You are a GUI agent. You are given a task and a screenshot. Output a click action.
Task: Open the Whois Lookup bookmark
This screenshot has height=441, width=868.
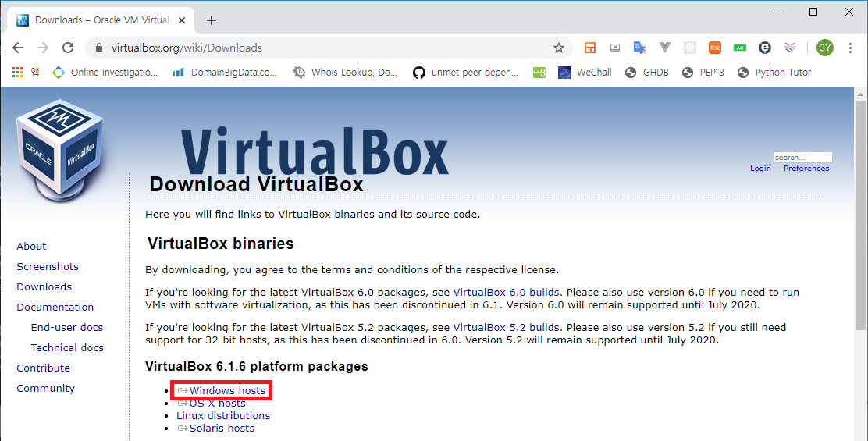point(346,72)
